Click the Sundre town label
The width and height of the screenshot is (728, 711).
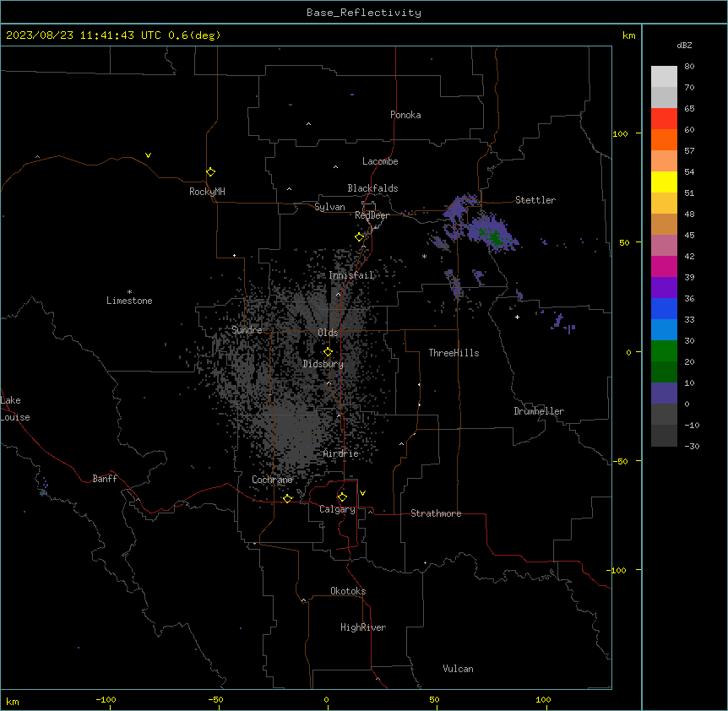(247, 330)
